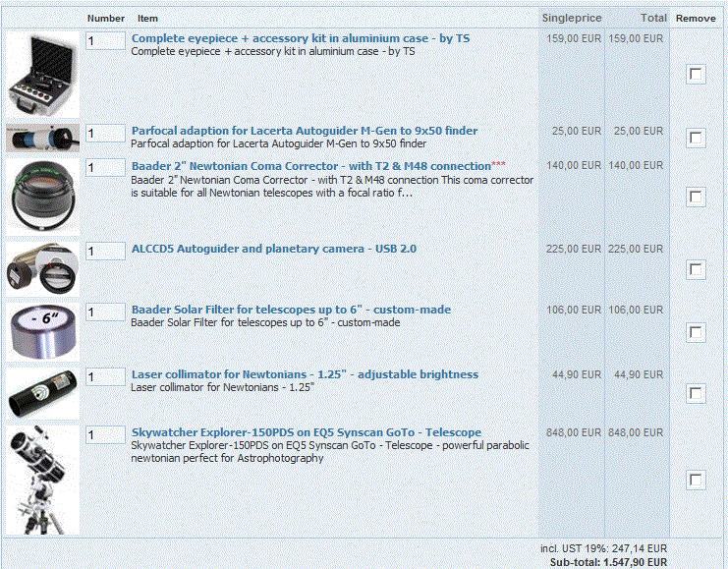The height and width of the screenshot is (569, 728).
Task: Select the 44,90 EUR single price value
Action: 577,374
